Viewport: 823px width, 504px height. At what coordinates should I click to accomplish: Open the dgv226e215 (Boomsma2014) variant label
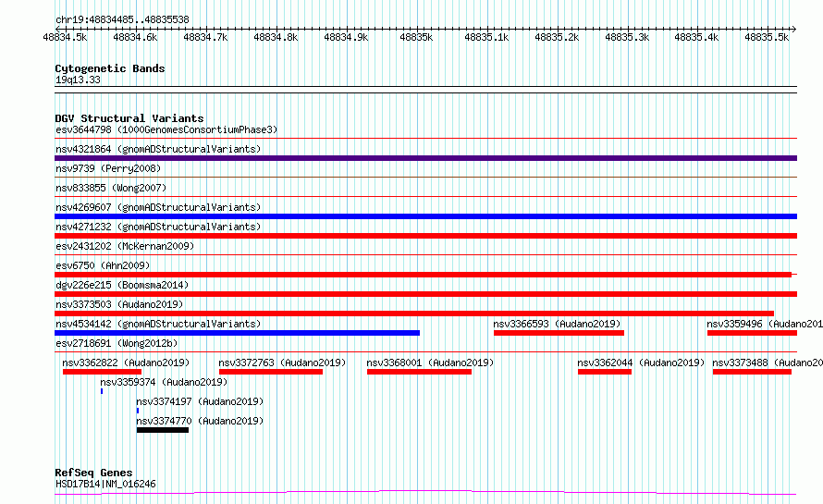pyautogui.click(x=122, y=285)
